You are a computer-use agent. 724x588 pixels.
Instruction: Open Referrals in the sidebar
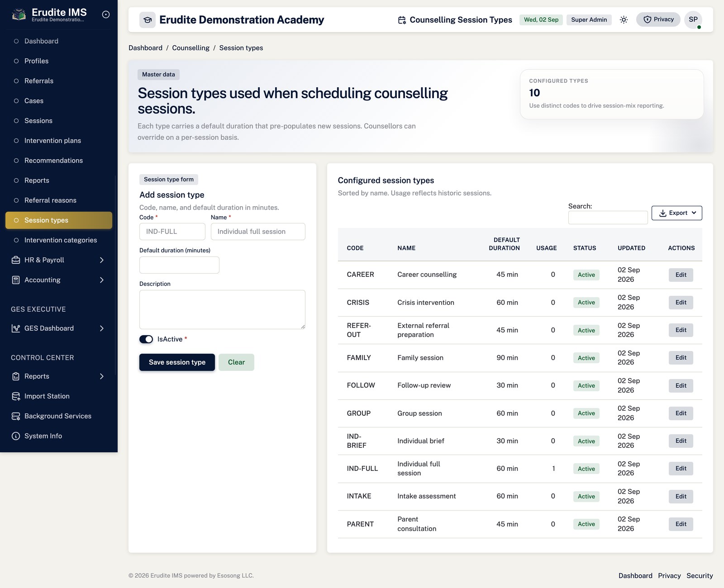pyautogui.click(x=59, y=81)
